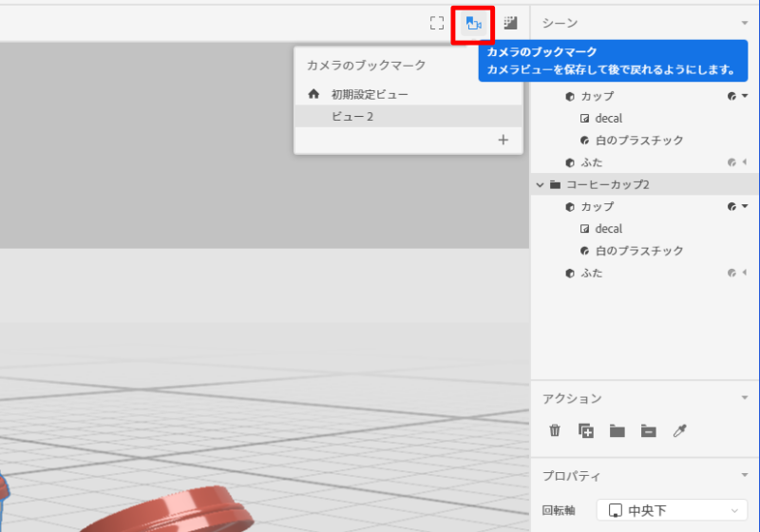Click the duplicate icon in アクション
This screenshot has width=760, height=532.
pos(586,431)
